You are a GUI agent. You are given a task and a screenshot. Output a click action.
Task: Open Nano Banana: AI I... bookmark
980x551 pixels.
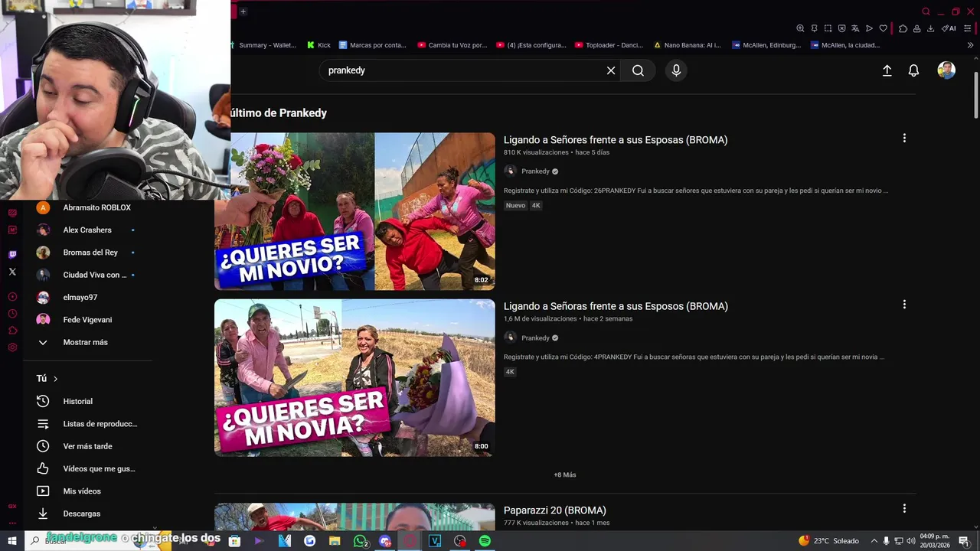point(688,45)
